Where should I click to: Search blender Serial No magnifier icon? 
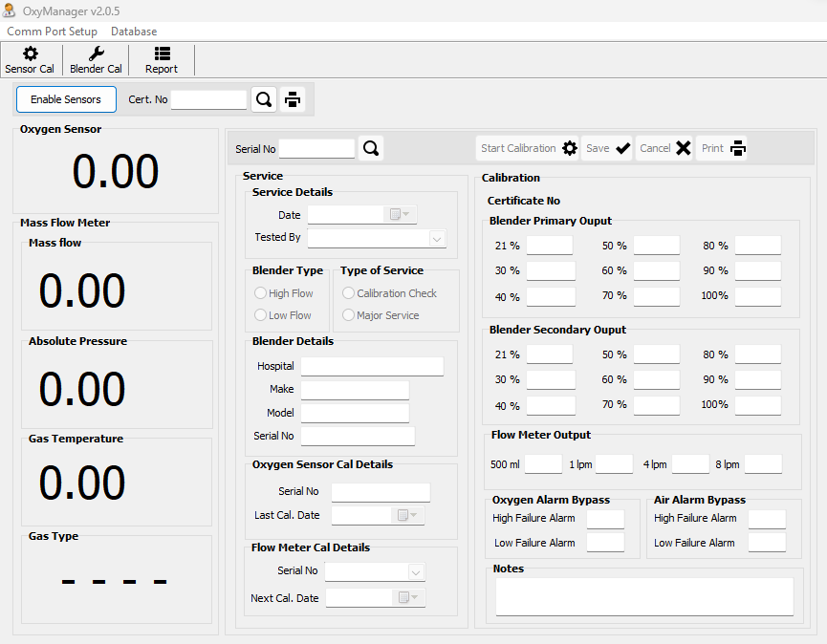click(371, 148)
